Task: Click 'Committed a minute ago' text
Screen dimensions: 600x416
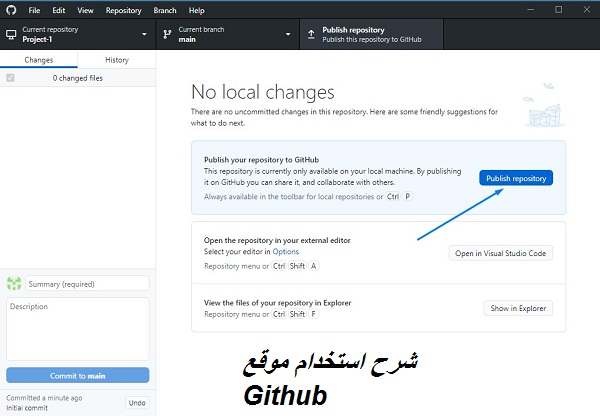Action: [x=44, y=398]
